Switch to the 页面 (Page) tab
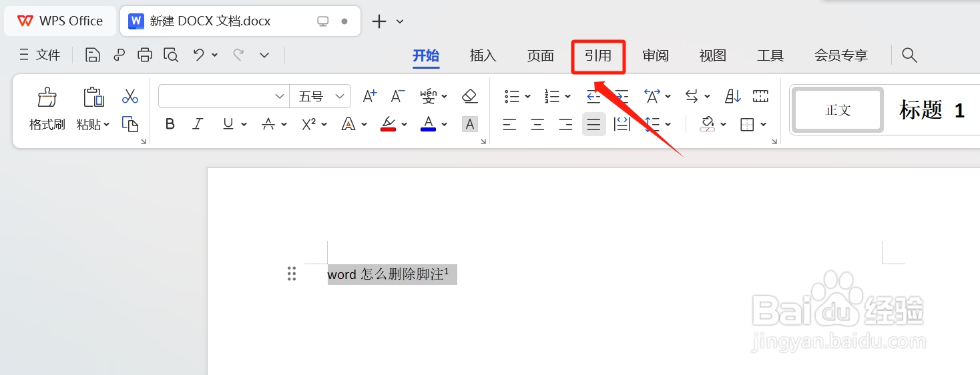The width and height of the screenshot is (980, 375). pos(541,55)
